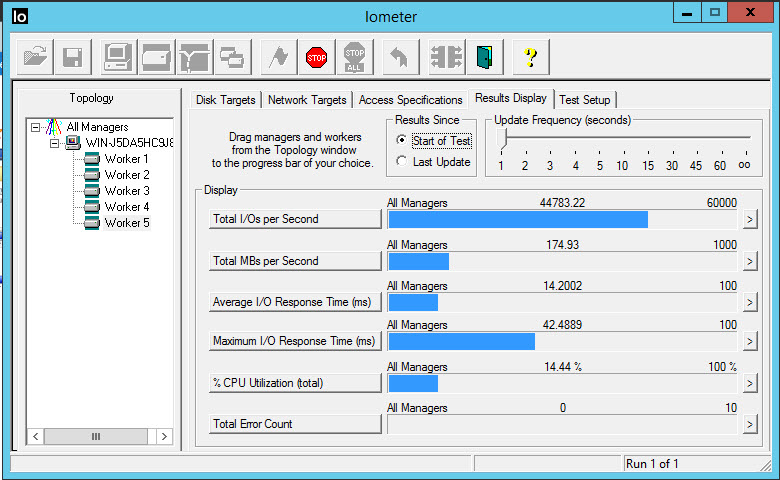The width and height of the screenshot is (780, 480).
Task: Click Total MBs per Second button
Action: (295, 261)
